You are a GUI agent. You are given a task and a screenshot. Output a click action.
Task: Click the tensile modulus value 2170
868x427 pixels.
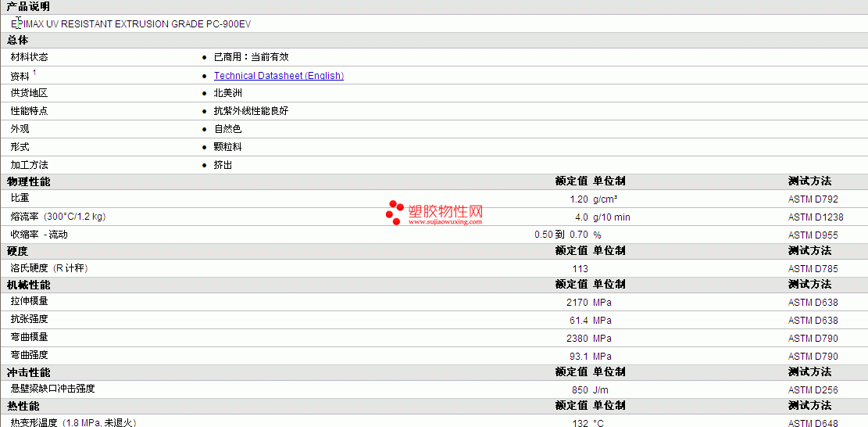(x=577, y=303)
